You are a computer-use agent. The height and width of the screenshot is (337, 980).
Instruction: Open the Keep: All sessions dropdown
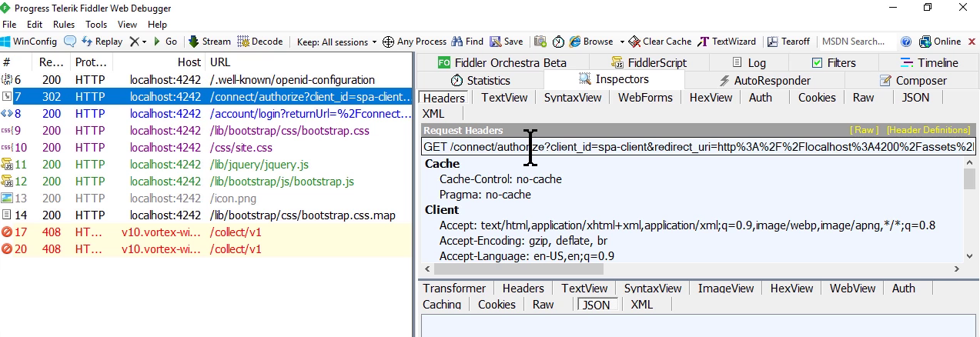(x=336, y=42)
